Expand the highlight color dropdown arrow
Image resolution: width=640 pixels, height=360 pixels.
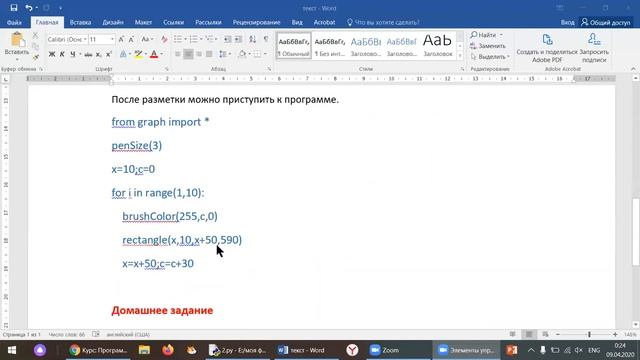pyautogui.click(x=146, y=54)
